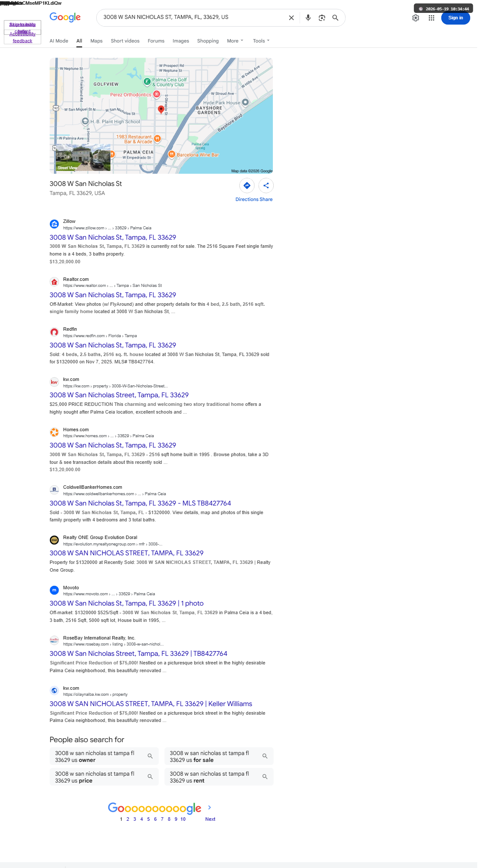Click the magnifying glass search icon
Screen dimensions: 483x868
[335, 18]
